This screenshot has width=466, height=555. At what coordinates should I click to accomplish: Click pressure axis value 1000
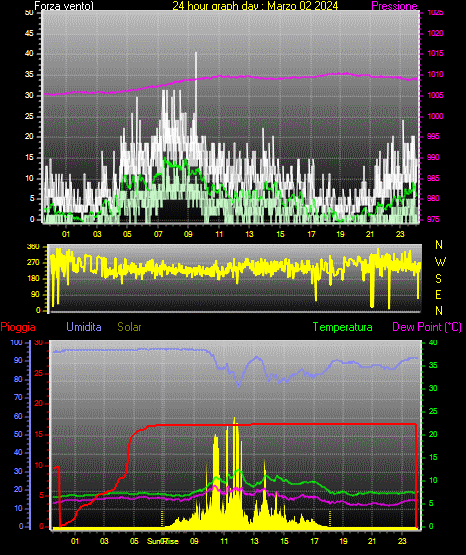435,116
